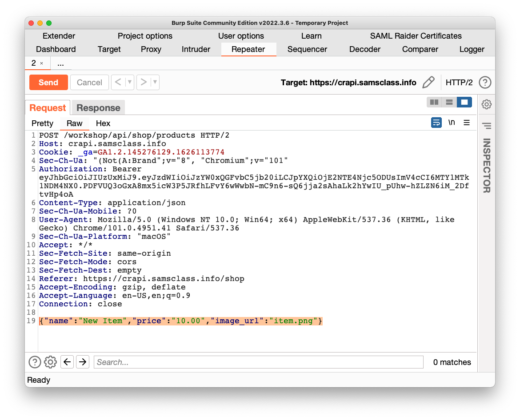The height and width of the screenshot is (420, 520).
Task: Click the POST /workshop/api/shop/products line
Action: click(134, 135)
